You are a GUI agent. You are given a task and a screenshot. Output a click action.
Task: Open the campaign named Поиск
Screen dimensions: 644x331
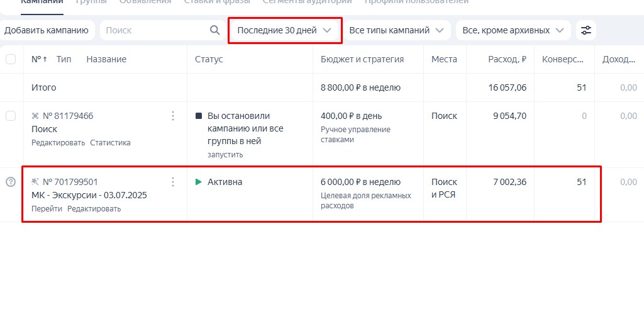[x=45, y=129]
